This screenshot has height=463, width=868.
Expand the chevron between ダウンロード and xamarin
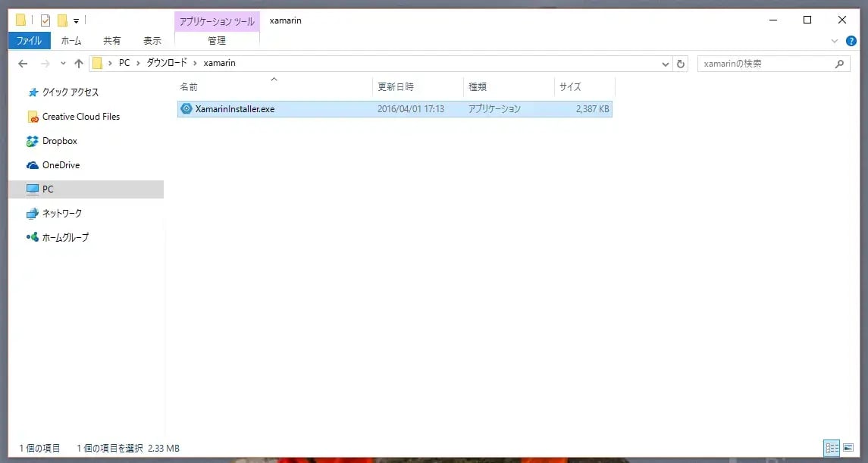click(196, 63)
